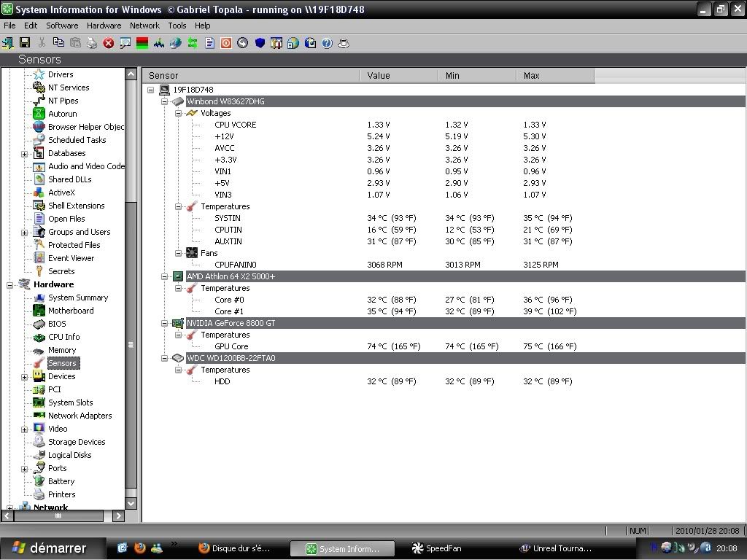Collapse the Winbond W83627DHG sensor group

[x=165, y=101]
